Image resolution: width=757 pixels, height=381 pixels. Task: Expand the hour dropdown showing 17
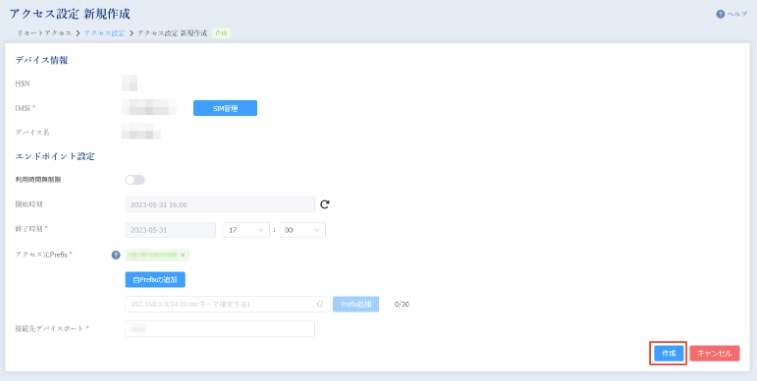246,230
